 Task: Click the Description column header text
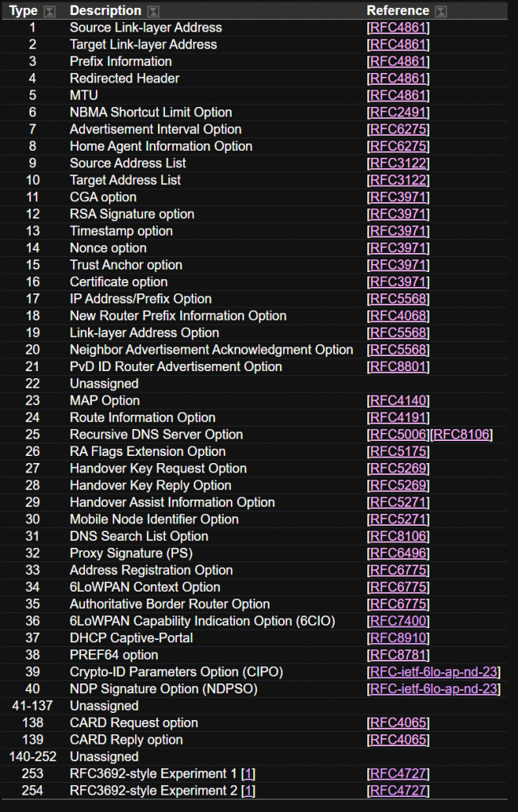pyautogui.click(x=106, y=11)
